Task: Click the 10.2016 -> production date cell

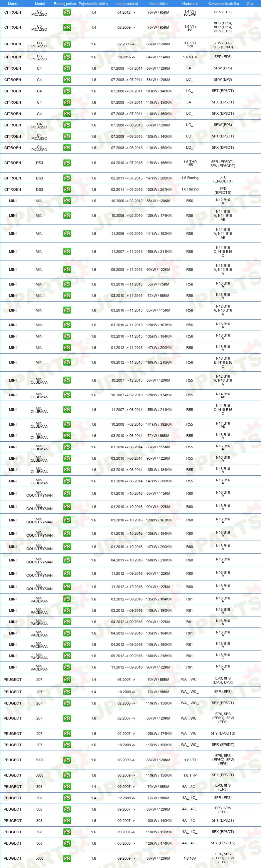Action: [126, 57]
